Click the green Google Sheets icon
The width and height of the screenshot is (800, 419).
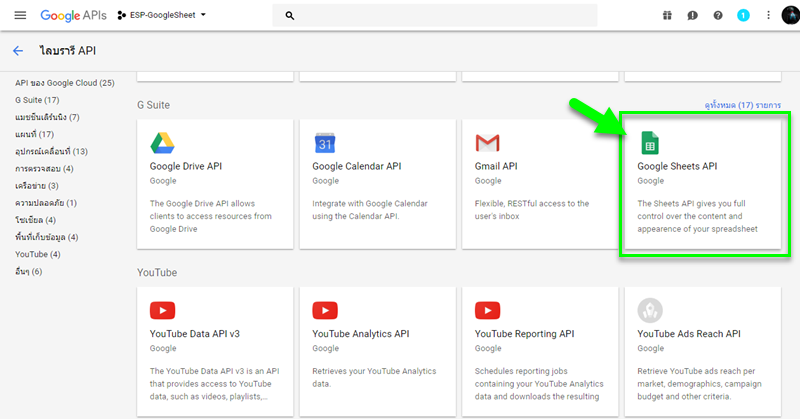point(650,143)
